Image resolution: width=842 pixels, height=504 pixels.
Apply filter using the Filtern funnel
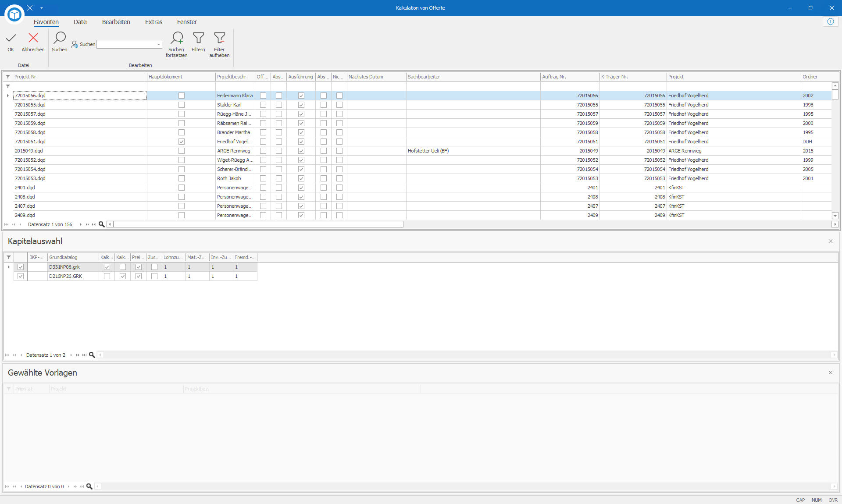[199, 38]
